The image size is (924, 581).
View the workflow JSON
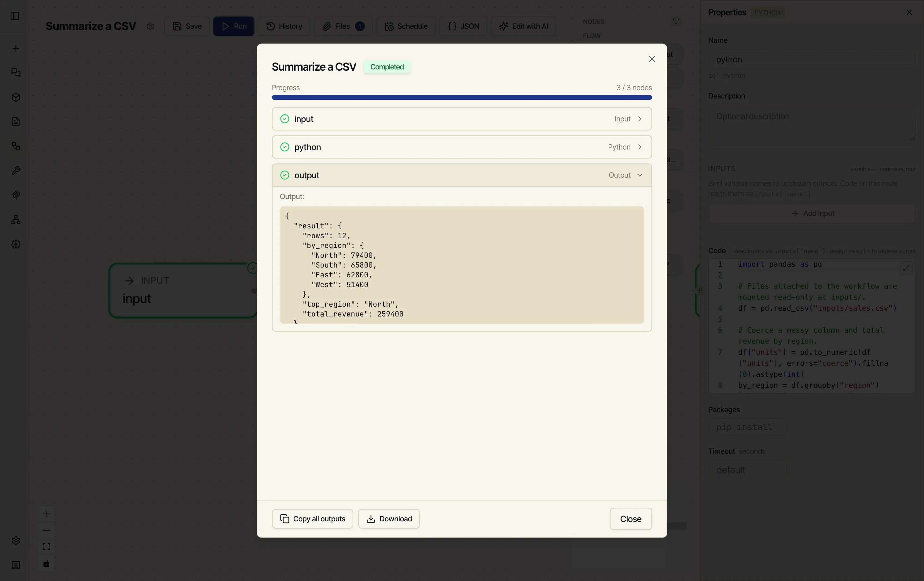[x=463, y=26]
